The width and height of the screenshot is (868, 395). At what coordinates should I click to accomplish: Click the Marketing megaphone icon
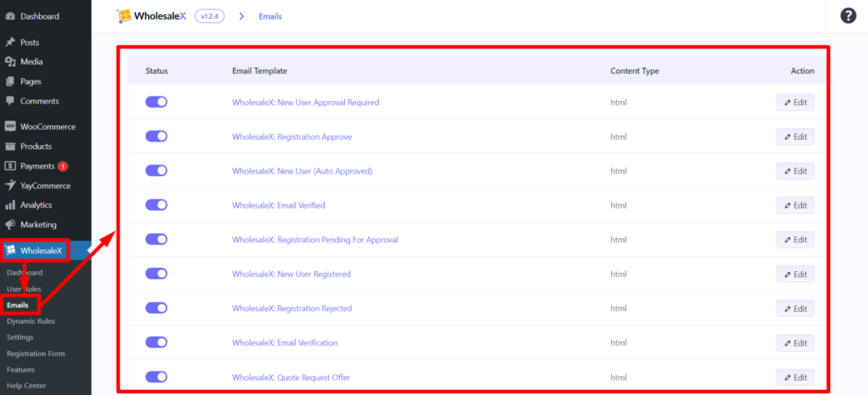pyautogui.click(x=10, y=225)
